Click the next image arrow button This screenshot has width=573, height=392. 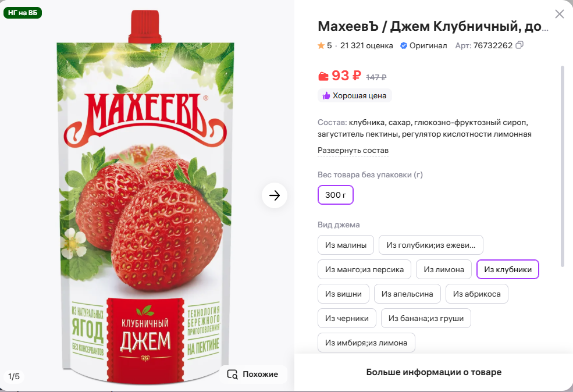275,195
